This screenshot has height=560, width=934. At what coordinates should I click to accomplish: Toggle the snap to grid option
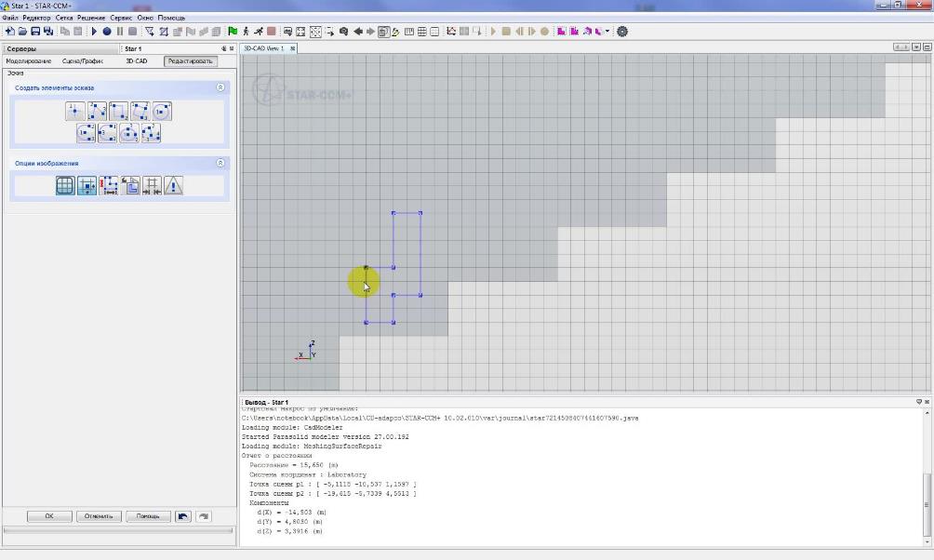87,186
